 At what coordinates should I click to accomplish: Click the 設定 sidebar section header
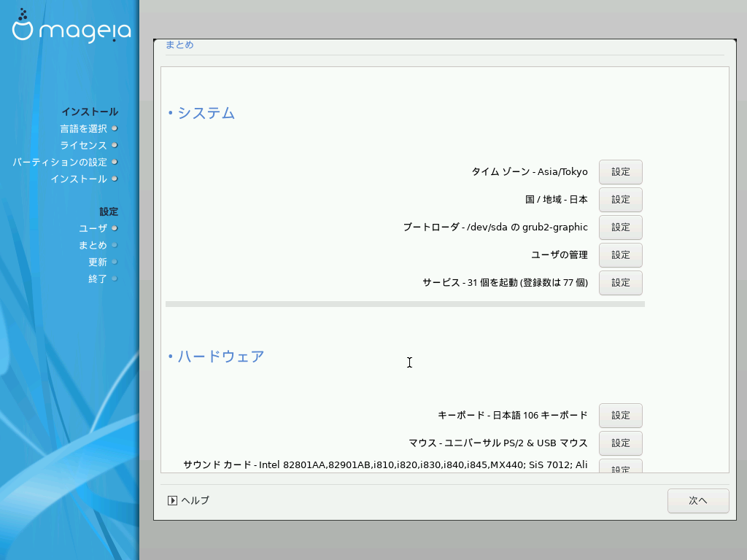click(109, 211)
